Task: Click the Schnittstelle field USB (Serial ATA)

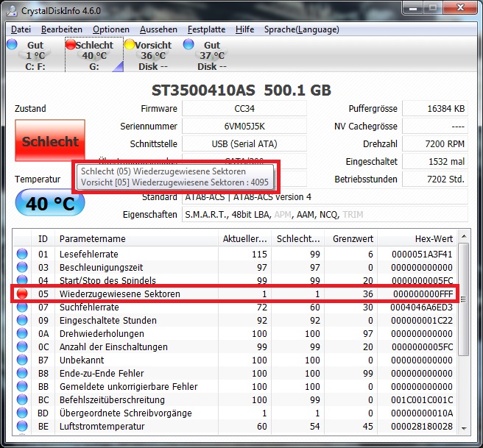Action: pyautogui.click(x=244, y=143)
